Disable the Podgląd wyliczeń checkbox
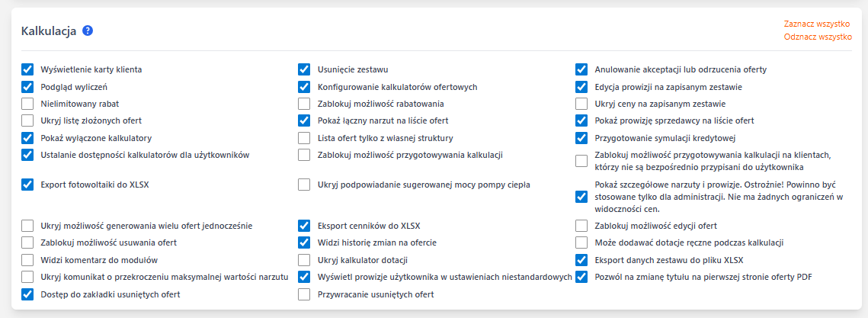 tap(28, 87)
